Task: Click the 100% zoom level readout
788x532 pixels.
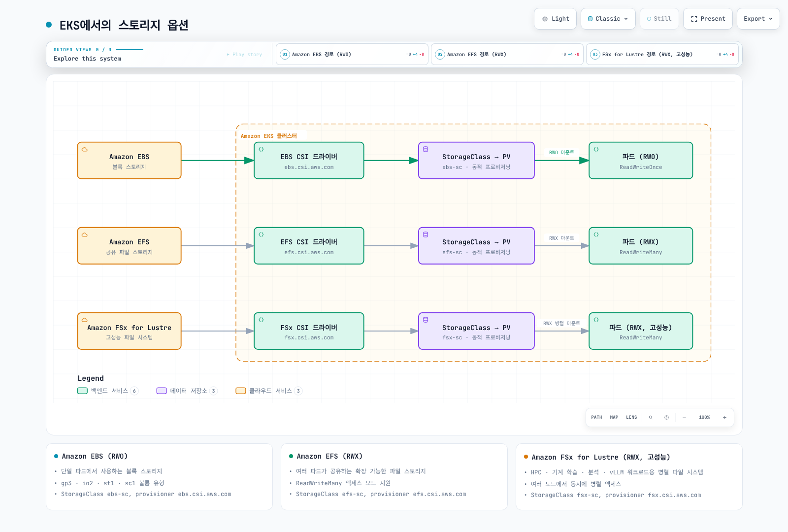Action: click(704, 417)
